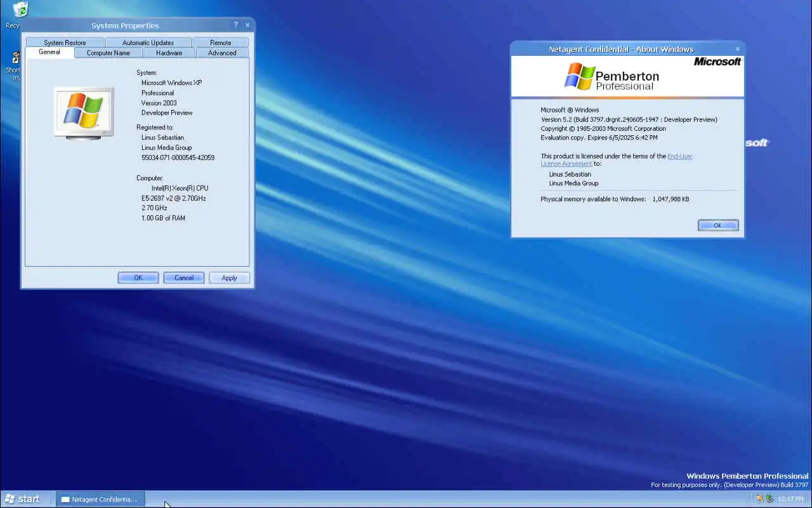
Task: Click 'Version 2003' text
Action: [159, 103]
